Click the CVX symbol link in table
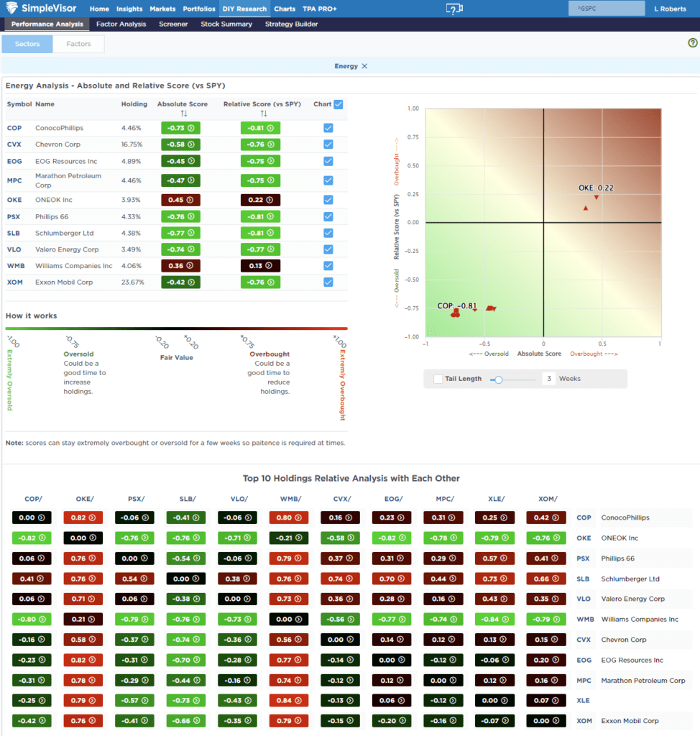This screenshot has width=700, height=736. (14, 144)
